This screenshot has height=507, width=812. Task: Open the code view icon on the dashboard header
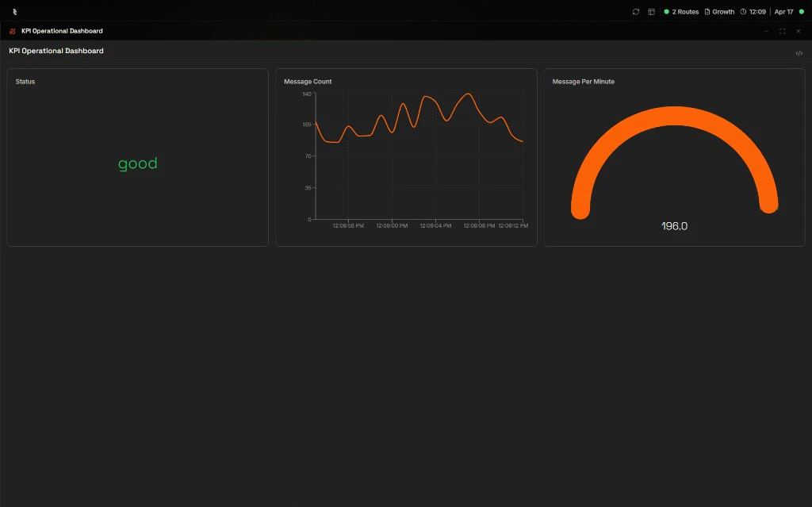tap(799, 52)
